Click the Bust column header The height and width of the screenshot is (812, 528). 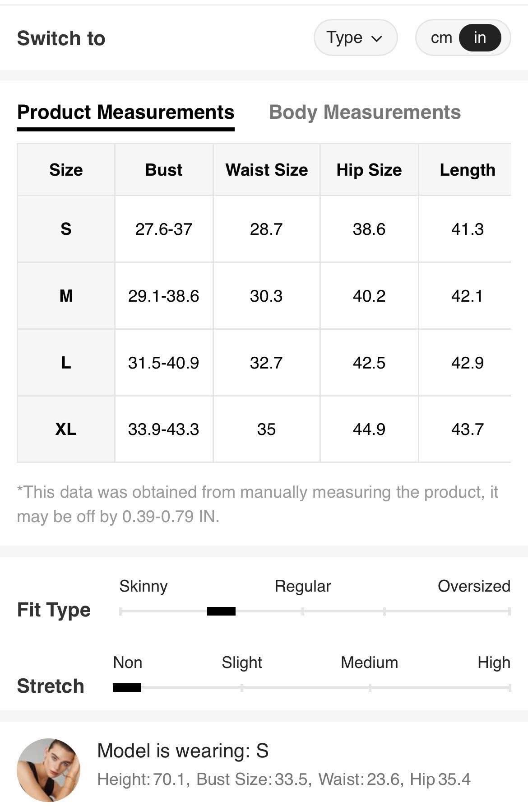[x=164, y=170]
